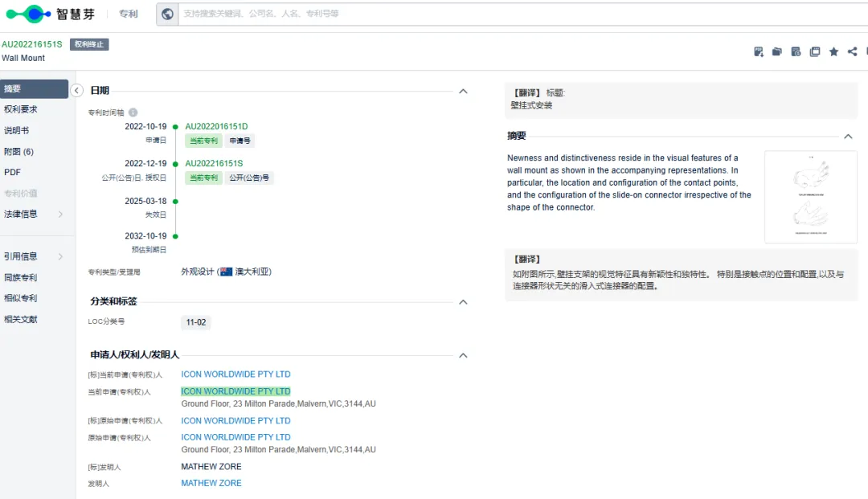Click the blue MATHEW ZORE inventor link
The image size is (868, 499).
(211, 483)
